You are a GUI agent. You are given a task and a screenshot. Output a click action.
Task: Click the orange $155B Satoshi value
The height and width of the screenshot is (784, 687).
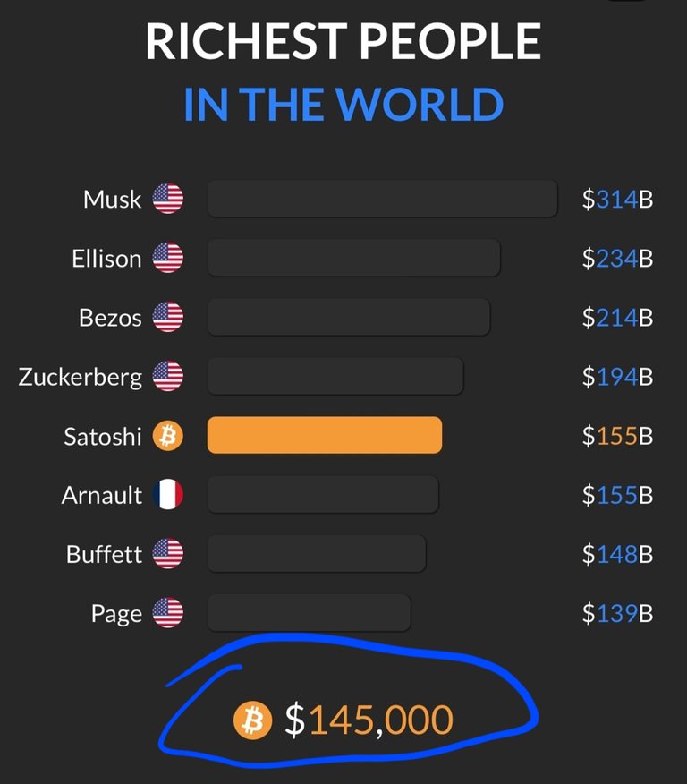[617, 436]
